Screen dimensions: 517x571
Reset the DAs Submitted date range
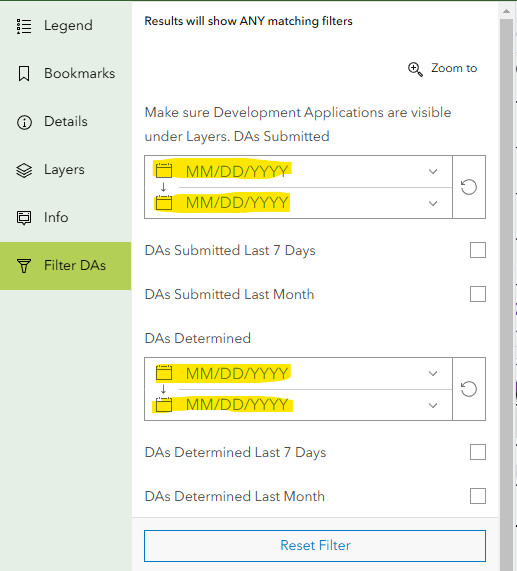[469, 187]
